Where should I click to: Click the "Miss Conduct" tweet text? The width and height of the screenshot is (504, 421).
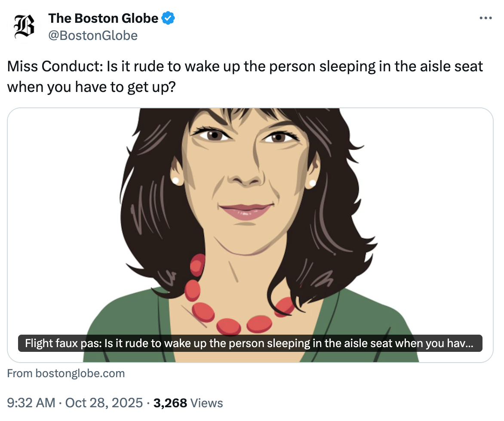pos(245,67)
